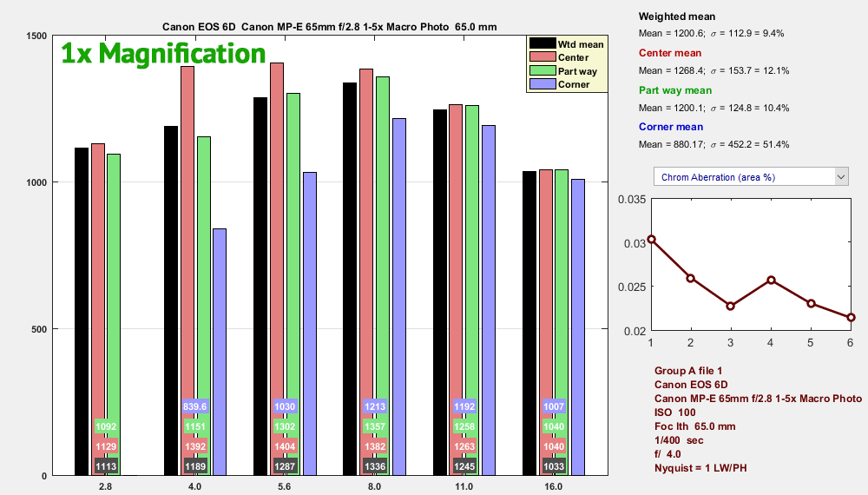Viewport: 868px width, 495px height.
Task: Click the 1129 center value label
Action: [x=106, y=446]
